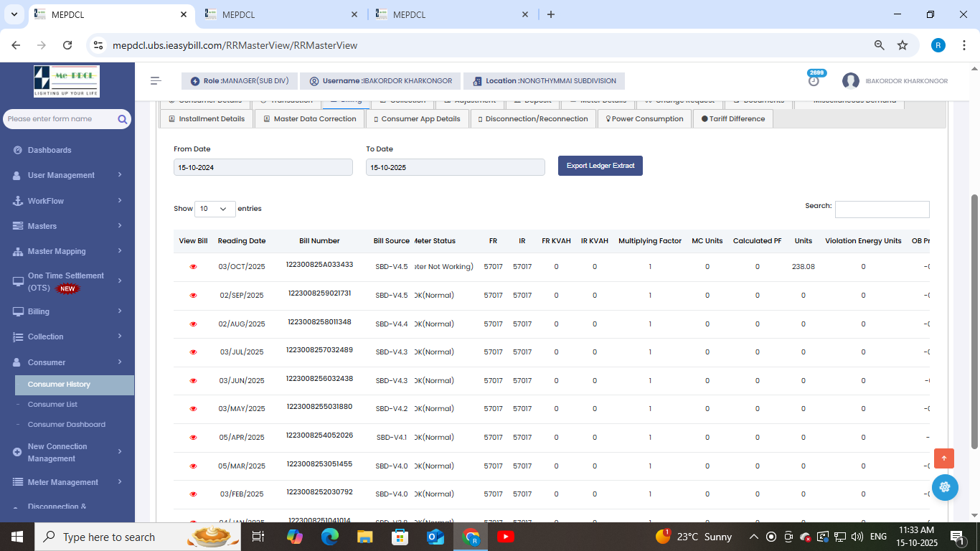
Task: Open YouTube from the Windows taskbar
Action: (x=505, y=537)
